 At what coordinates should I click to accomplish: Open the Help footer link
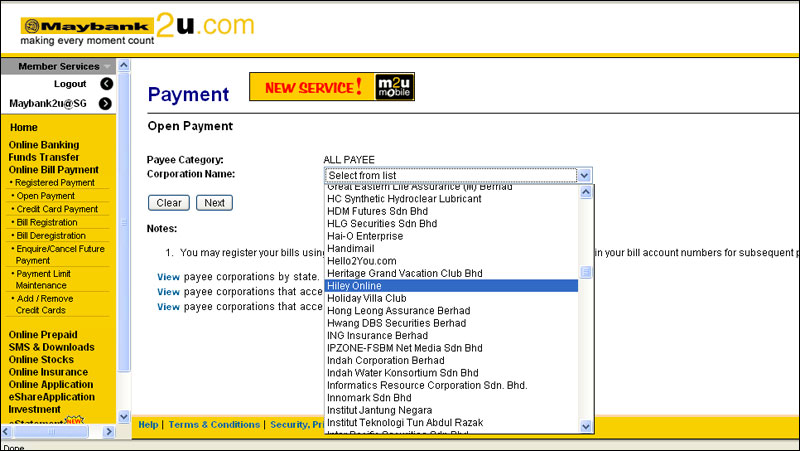tap(148, 424)
